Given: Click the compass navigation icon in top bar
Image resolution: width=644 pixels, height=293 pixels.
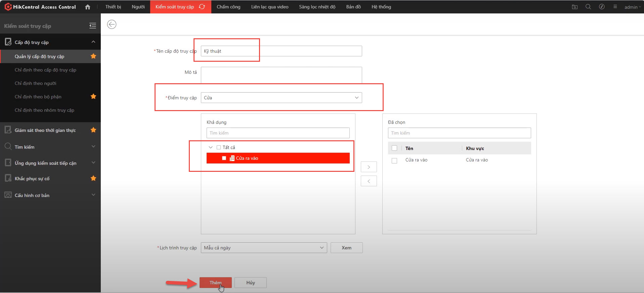Looking at the screenshot, I should pyautogui.click(x=602, y=7).
